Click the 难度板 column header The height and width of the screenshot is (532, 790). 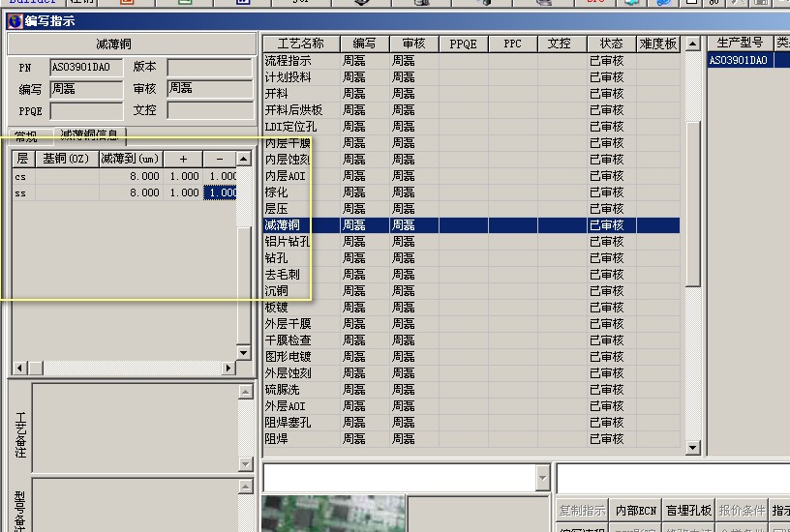[657, 44]
